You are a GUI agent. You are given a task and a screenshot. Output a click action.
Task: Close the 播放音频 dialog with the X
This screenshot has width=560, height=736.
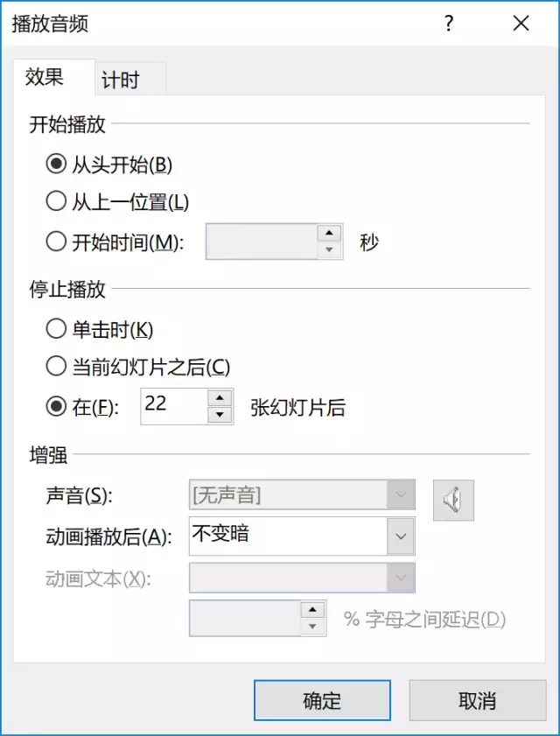pos(521,24)
